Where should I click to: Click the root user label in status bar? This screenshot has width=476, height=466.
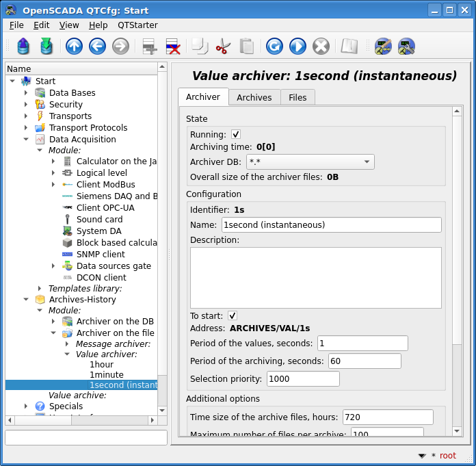pos(448,455)
